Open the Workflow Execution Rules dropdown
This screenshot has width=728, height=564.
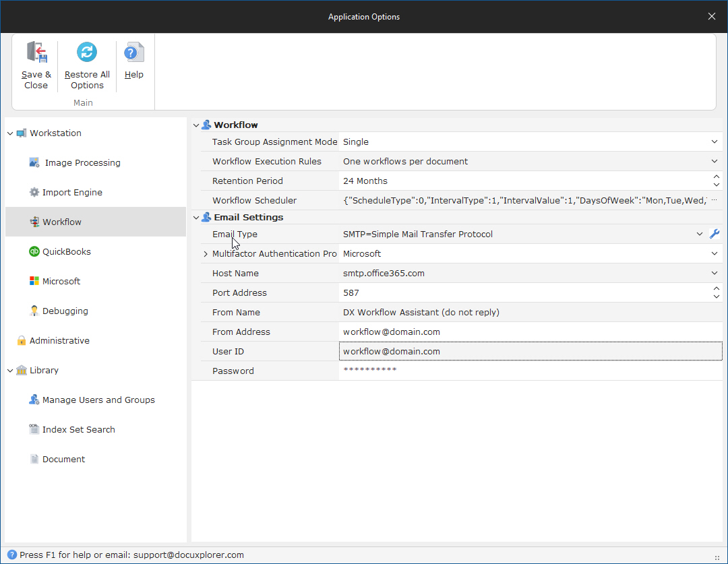click(x=715, y=162)
